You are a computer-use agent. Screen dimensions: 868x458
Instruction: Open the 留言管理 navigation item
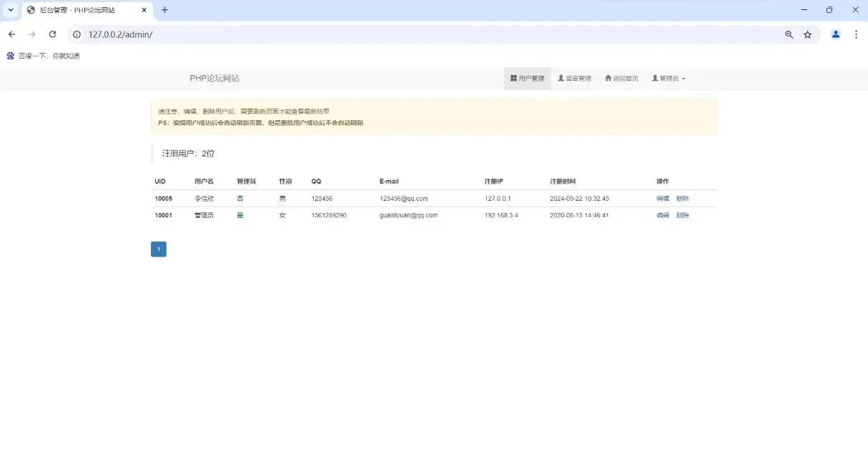pos(575,79)
